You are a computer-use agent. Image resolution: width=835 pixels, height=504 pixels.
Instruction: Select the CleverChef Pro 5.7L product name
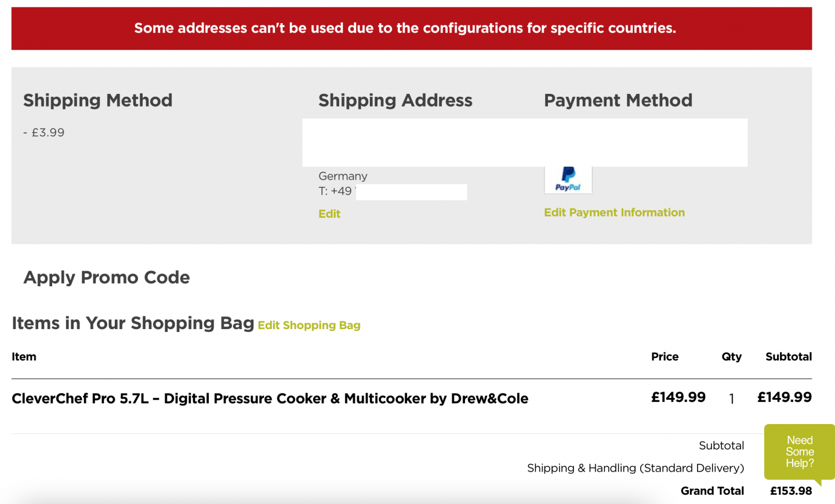tap(270, 399)
